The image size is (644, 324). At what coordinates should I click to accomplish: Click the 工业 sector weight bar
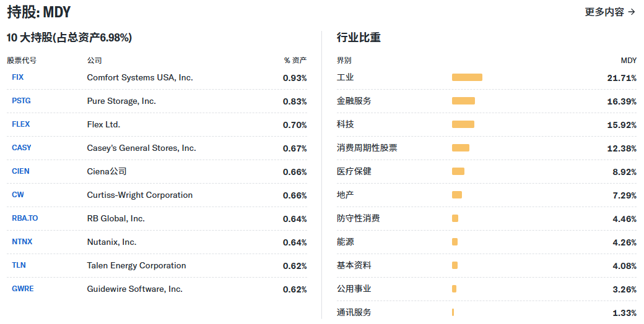(x=467, y=77)
